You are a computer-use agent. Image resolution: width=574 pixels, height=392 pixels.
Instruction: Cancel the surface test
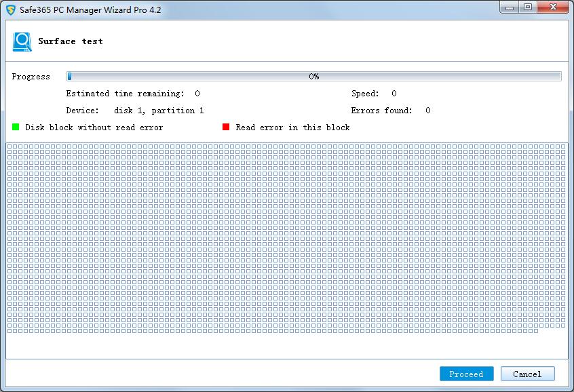(x=527, y=374)
